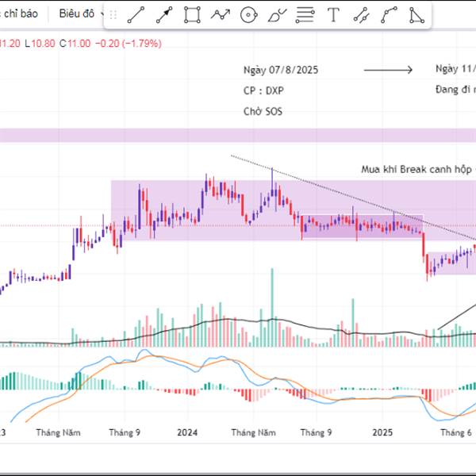Viewport: 476px width, 476px height.
Task: Select the triangle shape tool
Action: click(416, 14)
